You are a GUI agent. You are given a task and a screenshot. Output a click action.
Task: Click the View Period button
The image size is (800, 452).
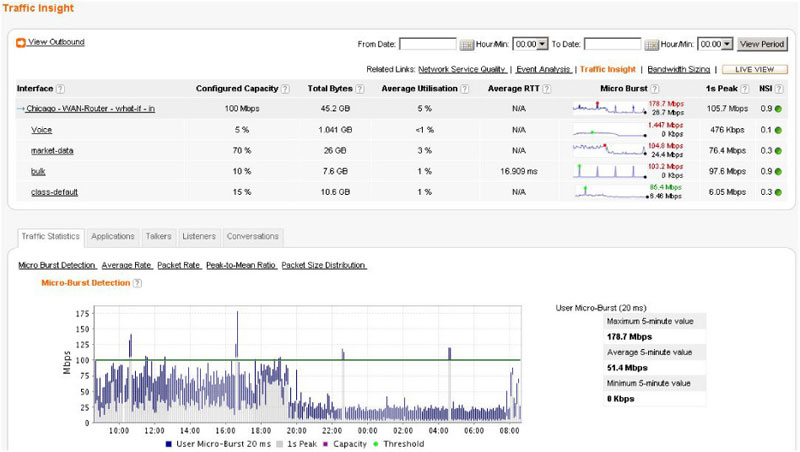coord(762,44)
